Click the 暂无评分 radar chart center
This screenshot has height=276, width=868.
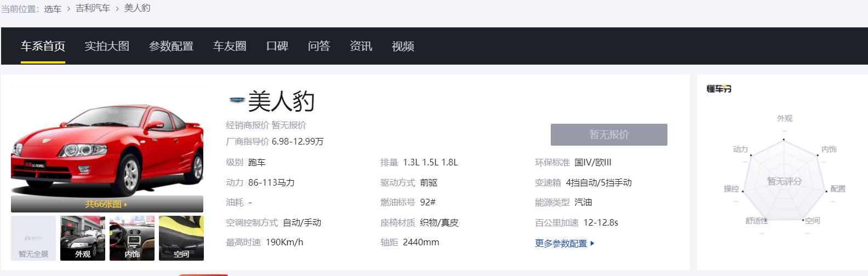pyautogui.click(x=784, y=181)
